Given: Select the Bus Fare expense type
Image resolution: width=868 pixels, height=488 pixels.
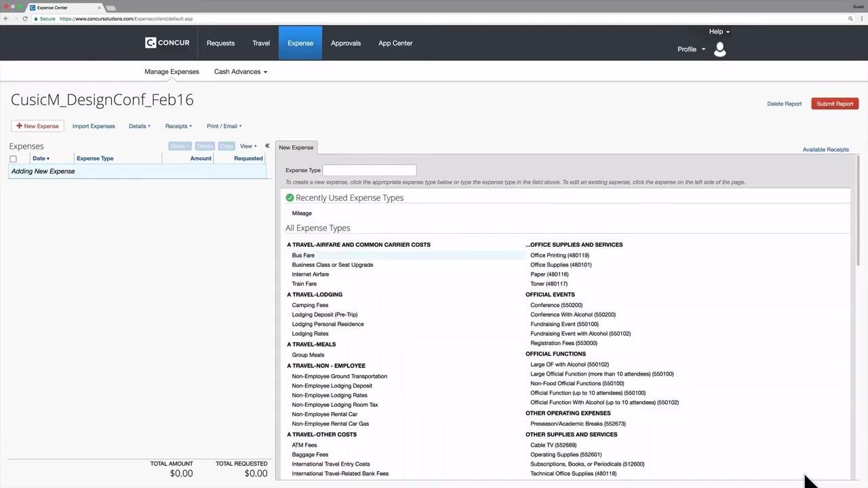Looking at the screenshot, I should pyautogui.click(x=303, y=256).
